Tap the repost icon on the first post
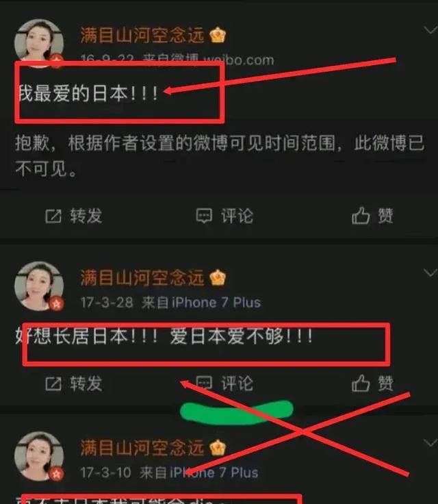Viewport: 438px width, 504px height. pyautogui.click(x=53, y=216)
